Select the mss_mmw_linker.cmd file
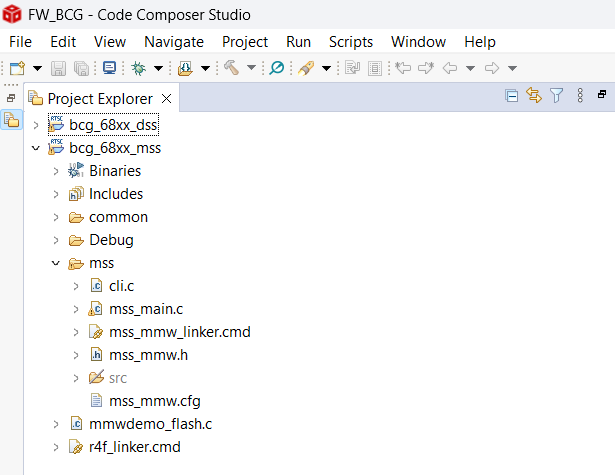 tap(180, 332)
